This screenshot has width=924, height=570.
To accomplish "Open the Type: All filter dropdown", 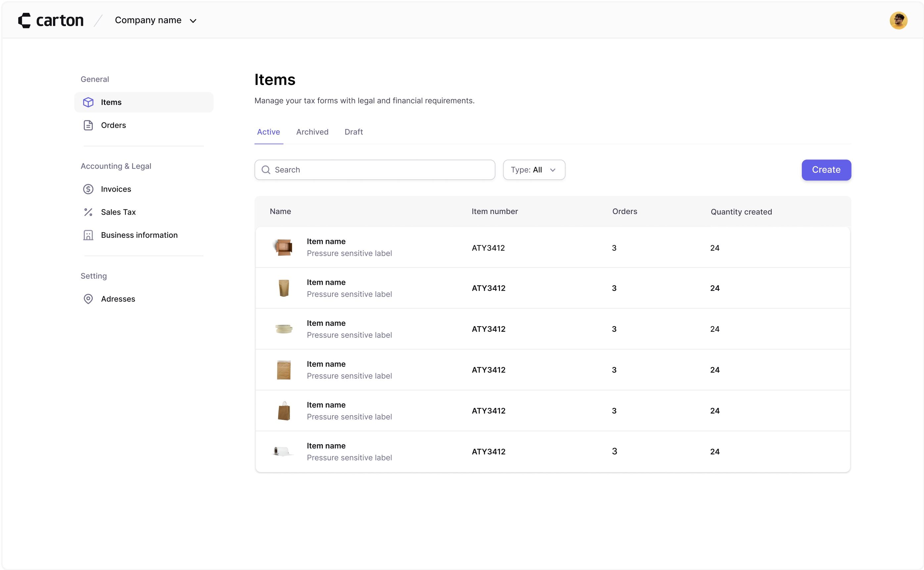I will (534, 170).
